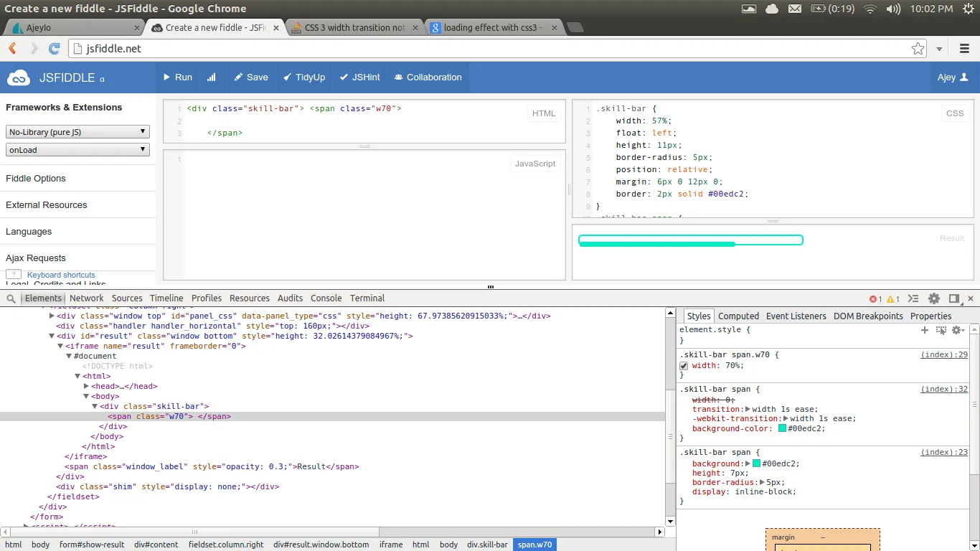Expand the -webkit-transition shorthand property

click(x=786, y=418)
